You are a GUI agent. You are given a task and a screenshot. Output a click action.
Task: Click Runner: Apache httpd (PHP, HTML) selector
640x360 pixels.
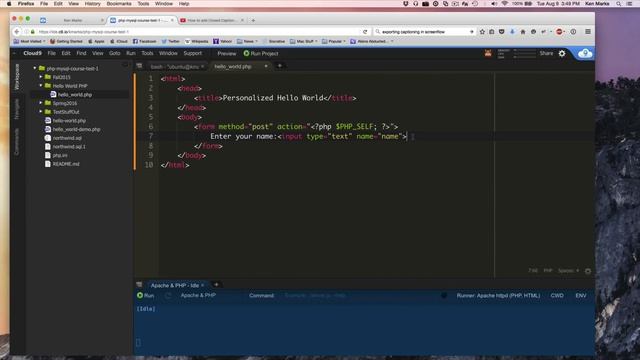(498, 295)
